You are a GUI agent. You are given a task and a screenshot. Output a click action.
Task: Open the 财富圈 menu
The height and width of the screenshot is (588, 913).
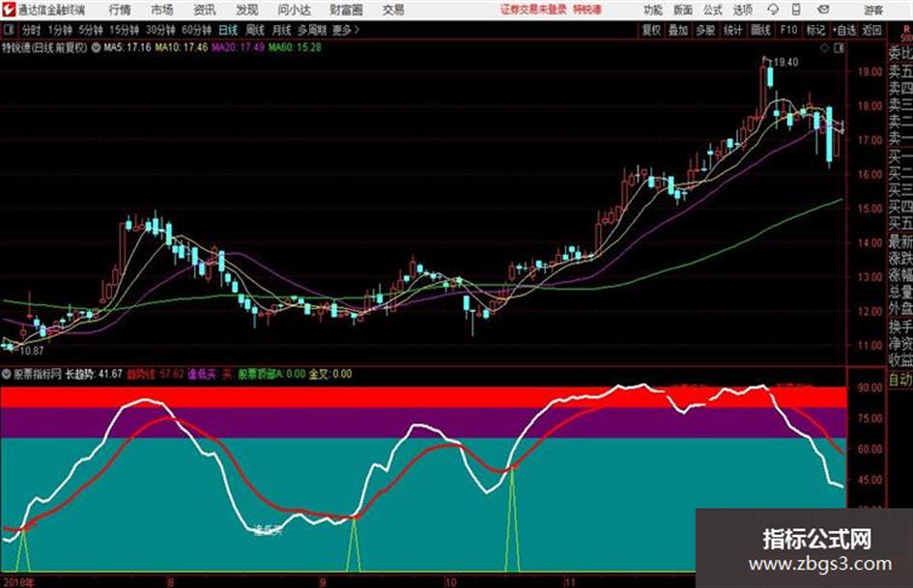tap(346, 10)
